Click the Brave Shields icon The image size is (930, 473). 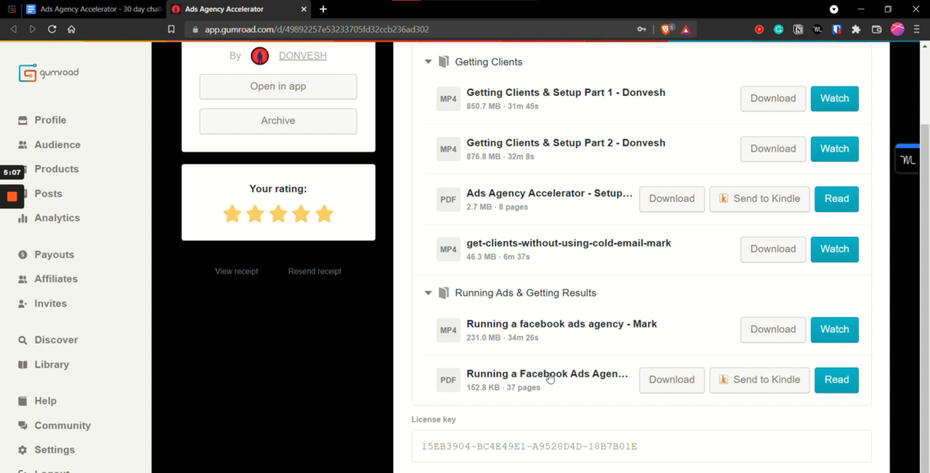point(667,30)
